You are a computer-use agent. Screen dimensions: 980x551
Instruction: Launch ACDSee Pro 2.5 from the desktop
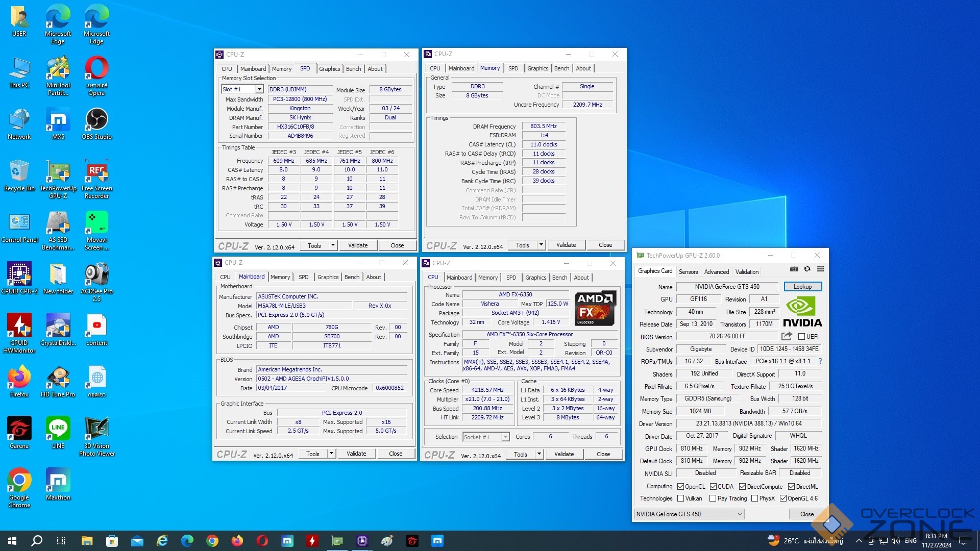[x=96, y=282]
